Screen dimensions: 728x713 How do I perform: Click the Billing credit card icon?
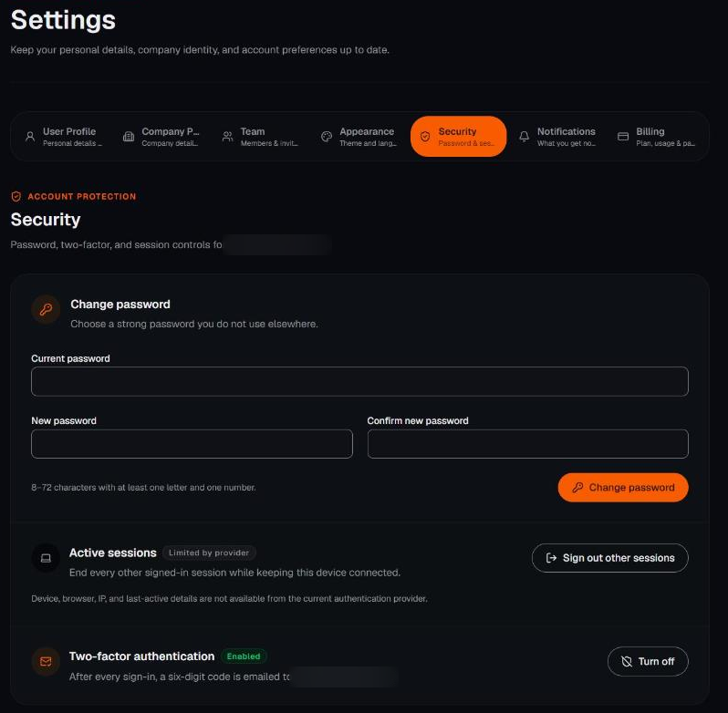tap(623, 137)
